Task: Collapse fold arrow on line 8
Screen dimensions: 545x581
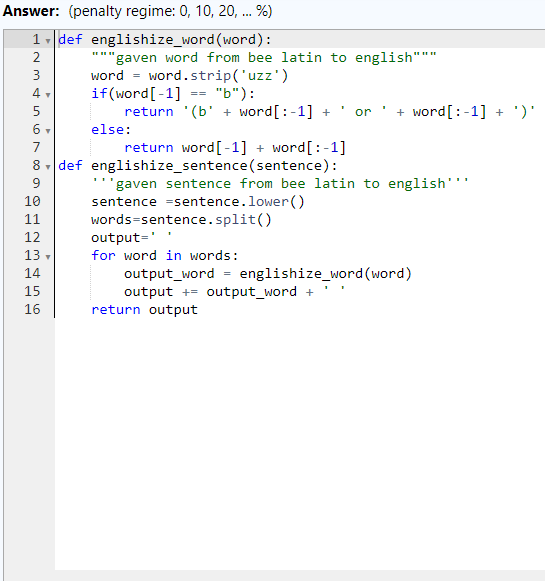Action: [x=48, y=167]
